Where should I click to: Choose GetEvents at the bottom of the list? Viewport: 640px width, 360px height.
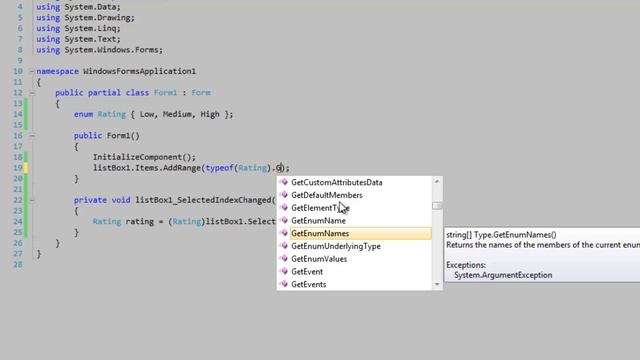(x=309, y=284)
